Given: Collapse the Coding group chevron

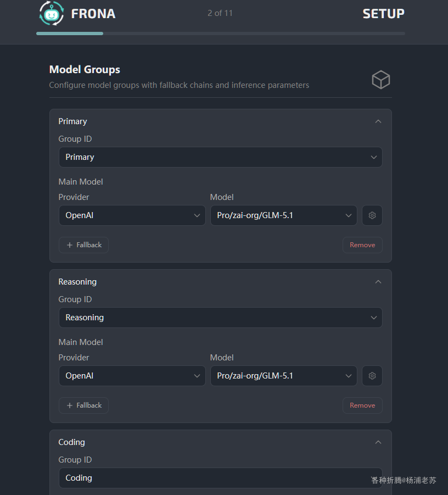Looking at the screenshot, I should click(x=378, y=442).
